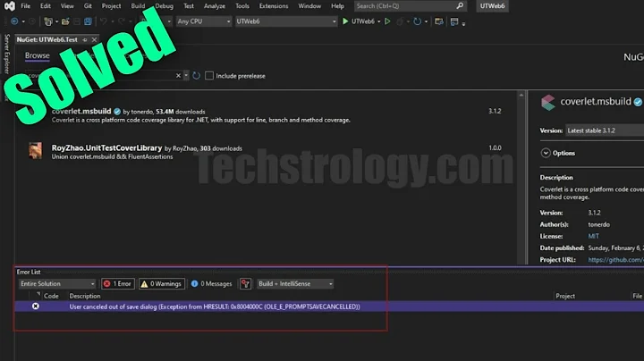Click the Redo toolbar icon
This screenshot has height=361, width=644.
pyautogui.click(x=122, y=21)
